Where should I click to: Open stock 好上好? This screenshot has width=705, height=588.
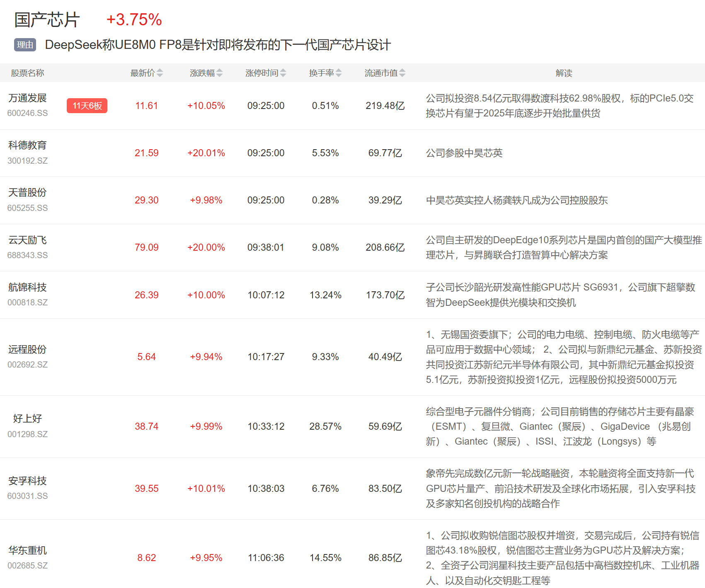pos(27,419)
